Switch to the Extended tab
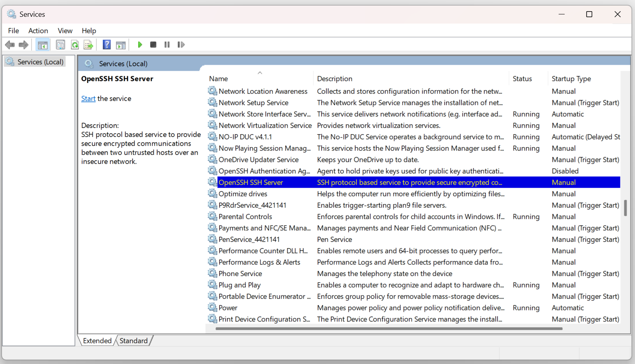Screen dimensions: 635x364 point(97,341)
